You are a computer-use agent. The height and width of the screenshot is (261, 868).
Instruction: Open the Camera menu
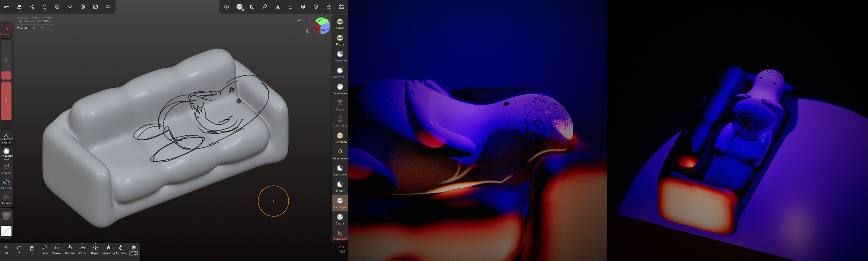pos(108,7)
